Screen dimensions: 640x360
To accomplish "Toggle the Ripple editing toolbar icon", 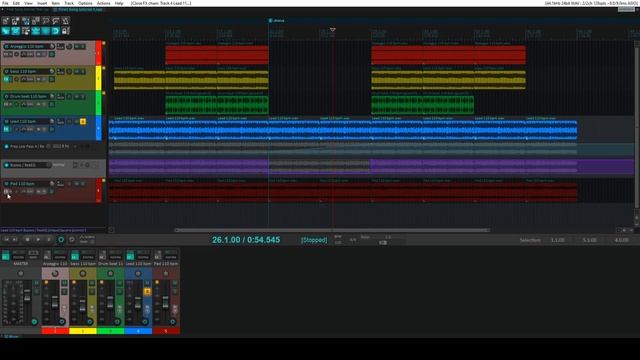I will (x=26, y=31).
